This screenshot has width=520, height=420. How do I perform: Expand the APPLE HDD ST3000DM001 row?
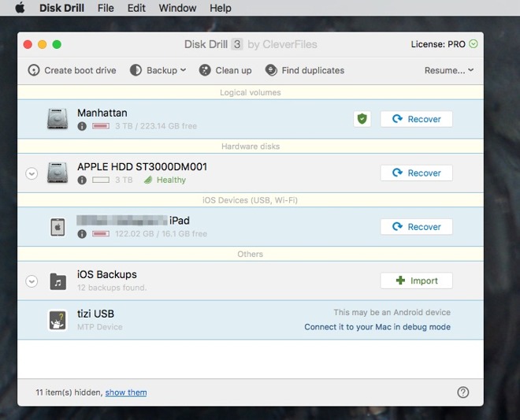point(32,173)
